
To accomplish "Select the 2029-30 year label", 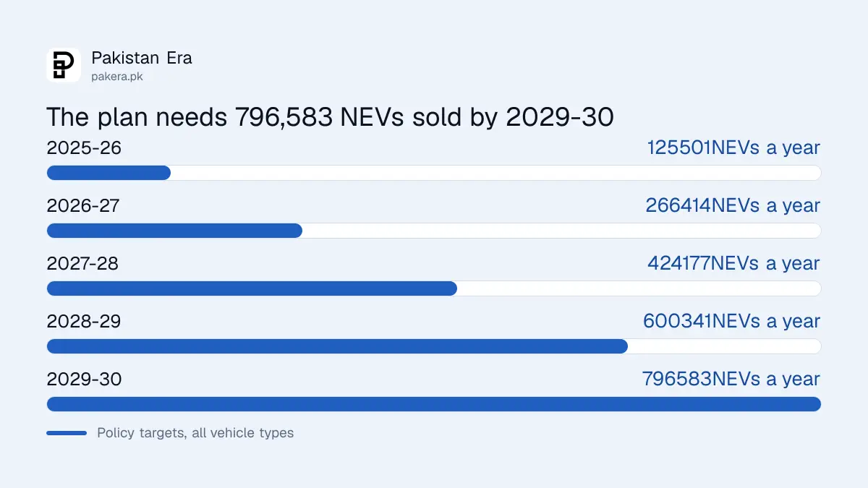I will pos(84,380).
